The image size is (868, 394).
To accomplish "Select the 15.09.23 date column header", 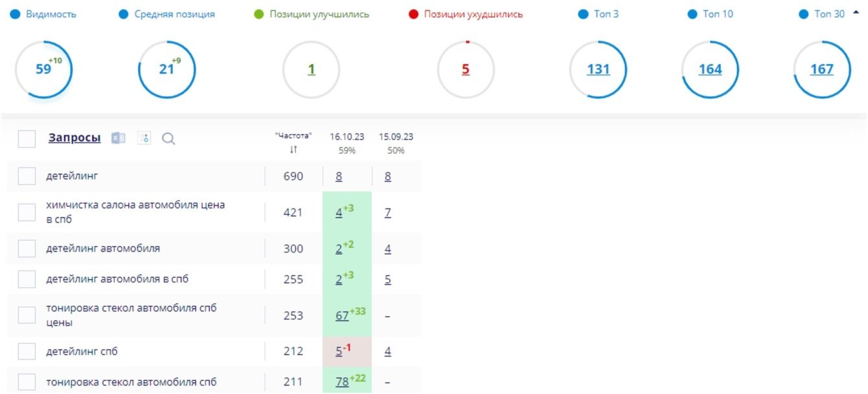I will pyautogui.click(x=396, y=137).
